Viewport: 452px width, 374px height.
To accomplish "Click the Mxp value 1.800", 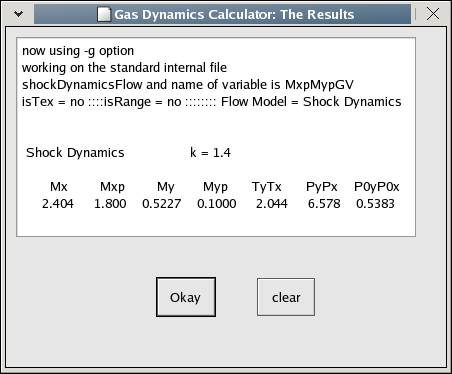I will point(110,204).
